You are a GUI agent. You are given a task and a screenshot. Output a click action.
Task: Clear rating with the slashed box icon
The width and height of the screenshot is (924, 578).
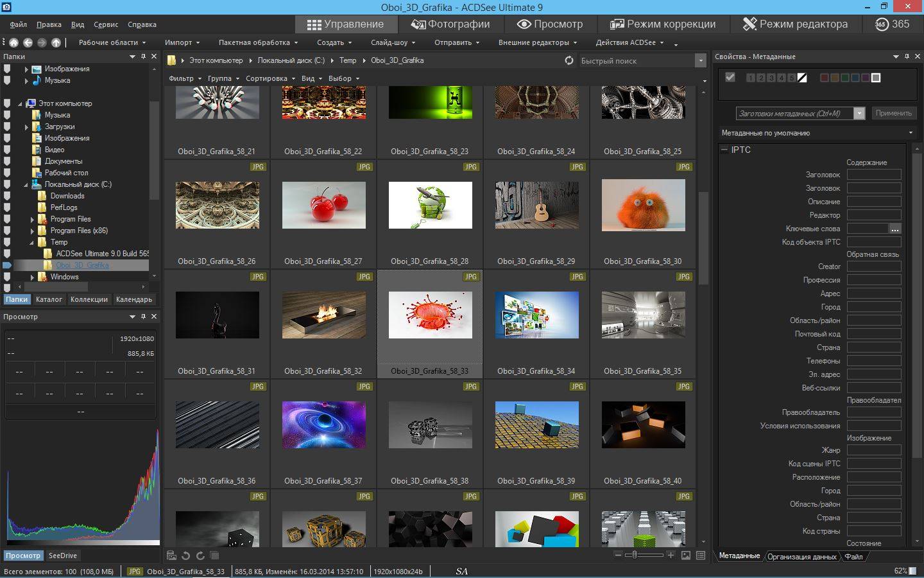click(802, 78)
